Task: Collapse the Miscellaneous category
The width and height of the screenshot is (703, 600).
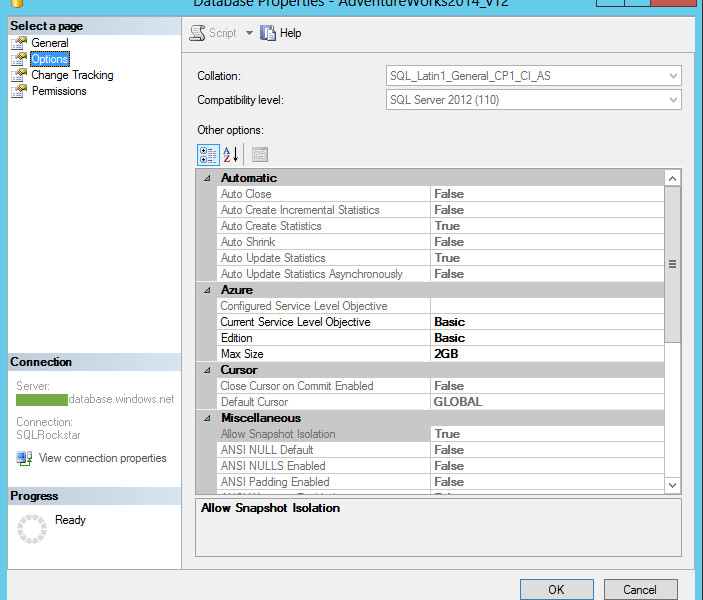Action: (207, 418)
